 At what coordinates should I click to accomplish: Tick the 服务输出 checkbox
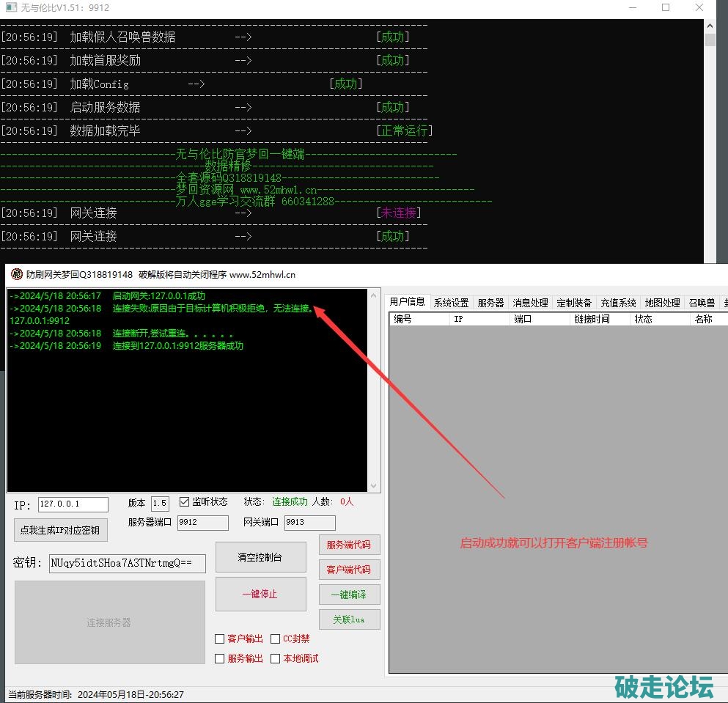point(219,659)
